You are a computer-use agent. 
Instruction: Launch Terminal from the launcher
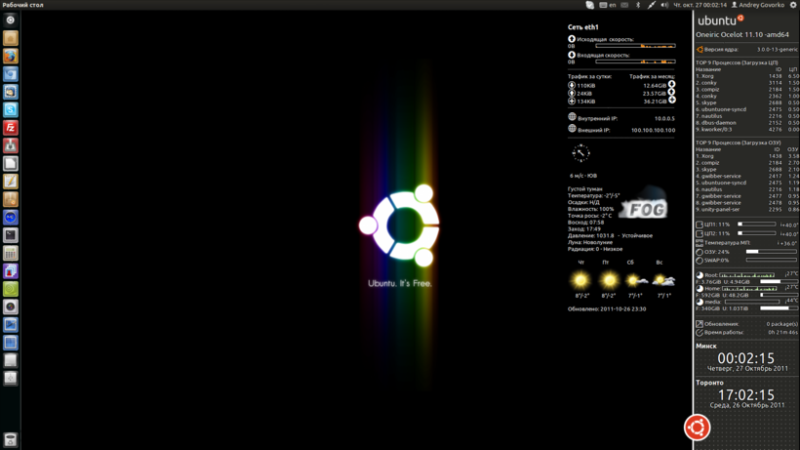(x=10, y=235)
